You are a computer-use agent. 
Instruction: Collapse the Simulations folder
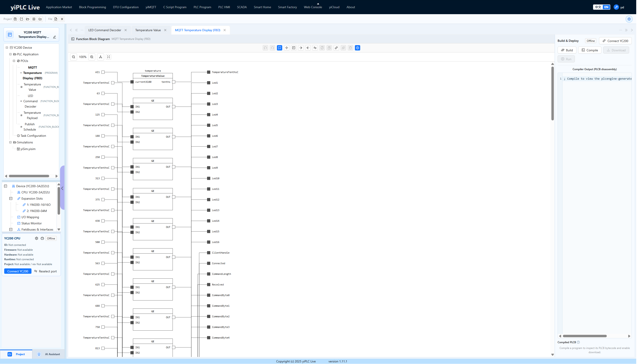point(10,142)
